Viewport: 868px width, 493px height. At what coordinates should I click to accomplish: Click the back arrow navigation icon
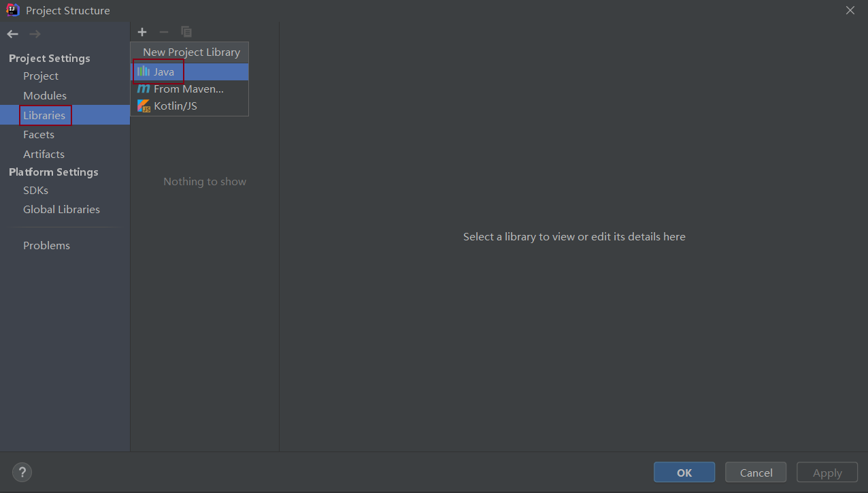coord(13,34)
